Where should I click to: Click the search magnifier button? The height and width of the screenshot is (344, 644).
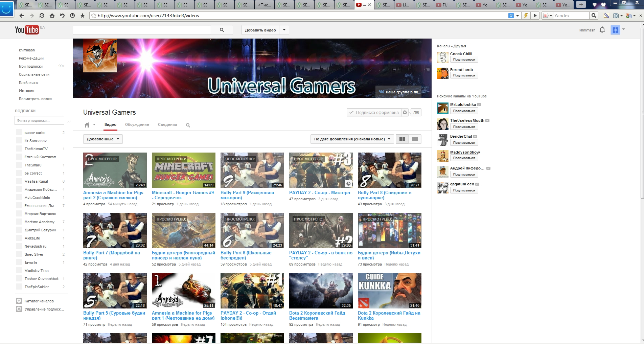point(222,30)
